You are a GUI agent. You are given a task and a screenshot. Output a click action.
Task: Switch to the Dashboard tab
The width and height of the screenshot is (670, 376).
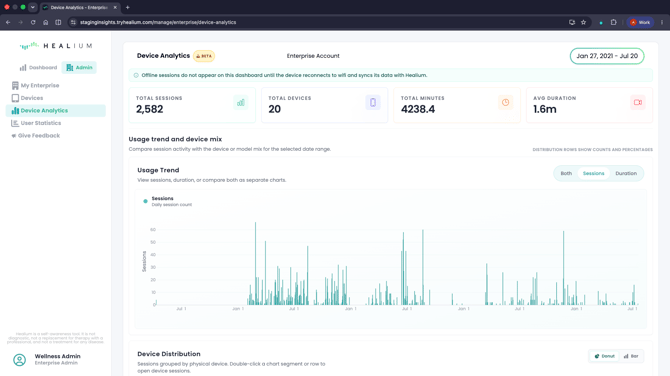click(x=38, y=68)
